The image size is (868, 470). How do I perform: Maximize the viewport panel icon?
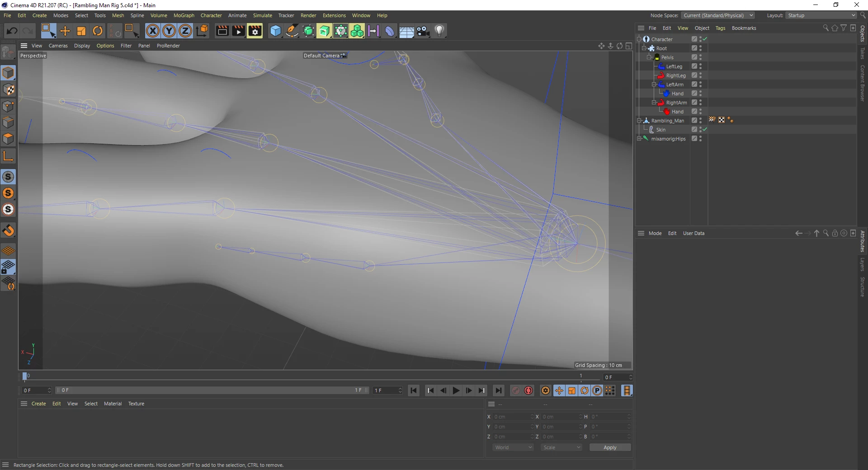[628, 46]
